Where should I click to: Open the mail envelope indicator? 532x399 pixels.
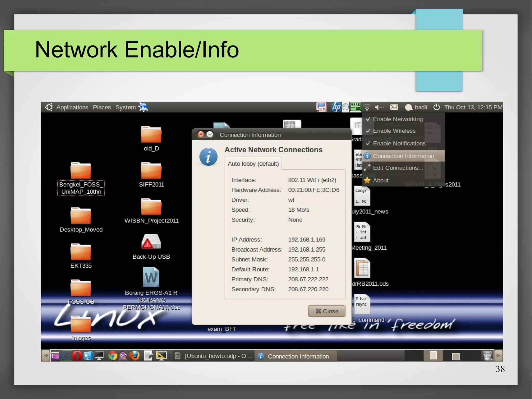(x=394, y=107)
